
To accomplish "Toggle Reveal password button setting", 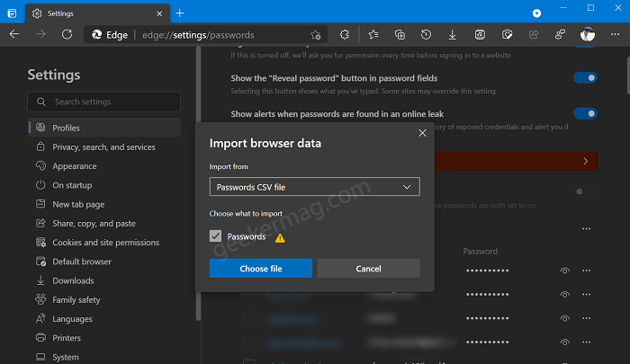I will coord(585,78).
